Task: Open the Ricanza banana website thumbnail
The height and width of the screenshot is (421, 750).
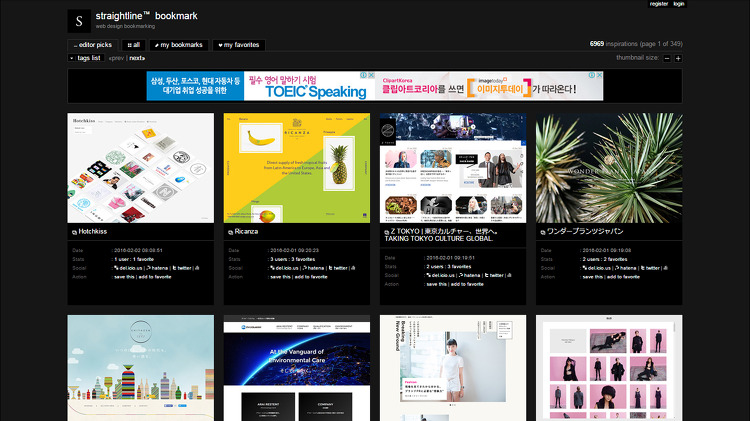Action: 297,168
